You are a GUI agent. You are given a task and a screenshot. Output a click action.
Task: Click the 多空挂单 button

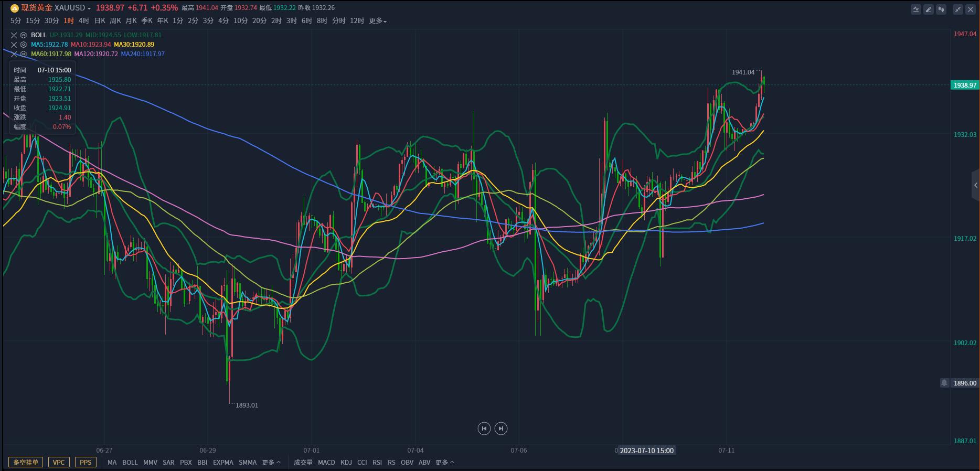(x=26, y=462)
